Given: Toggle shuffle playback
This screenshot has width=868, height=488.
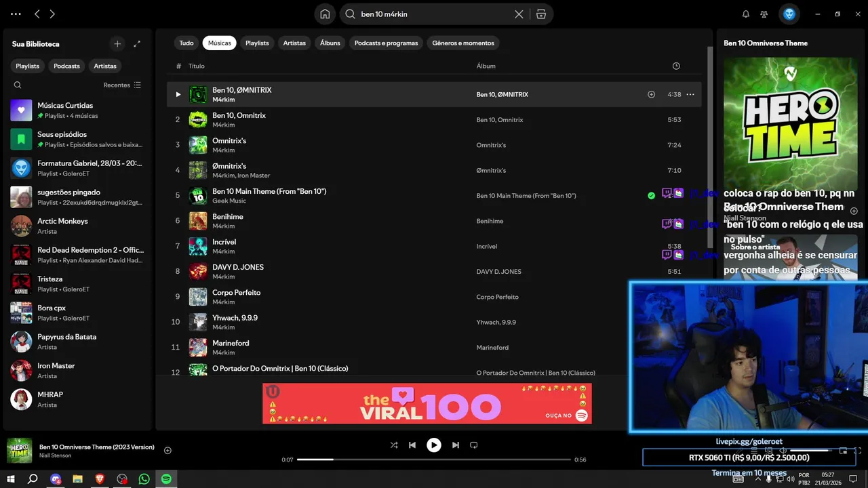Looking at the screenshot, I should 394,445.
